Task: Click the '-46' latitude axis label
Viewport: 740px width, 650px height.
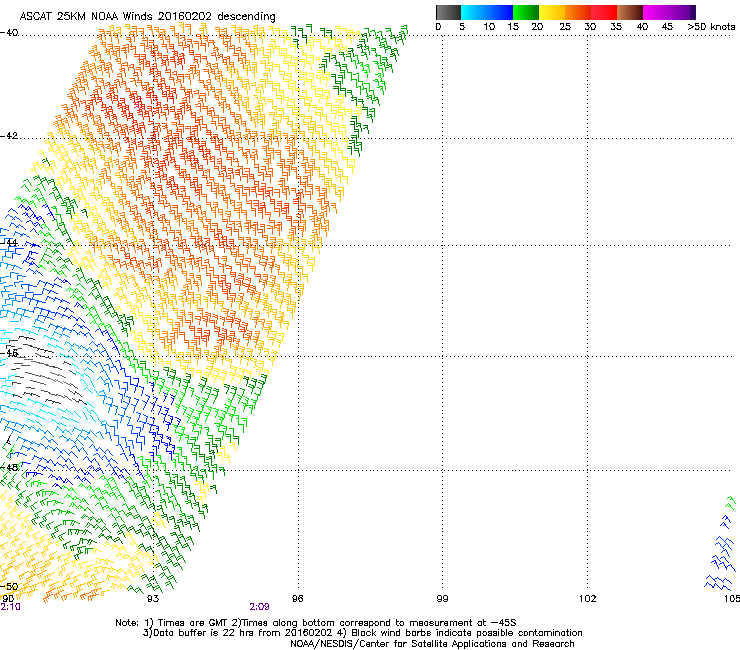Action: click(9, 353)
